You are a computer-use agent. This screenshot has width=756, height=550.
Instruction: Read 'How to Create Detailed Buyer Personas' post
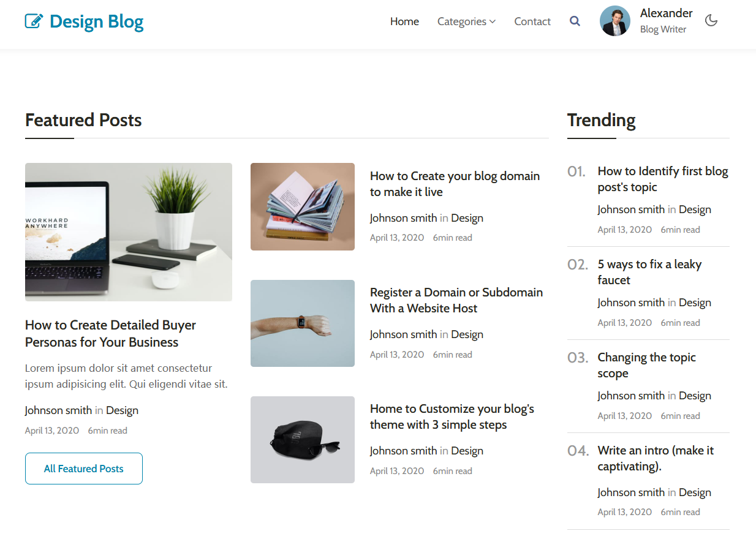coord(110,334)
